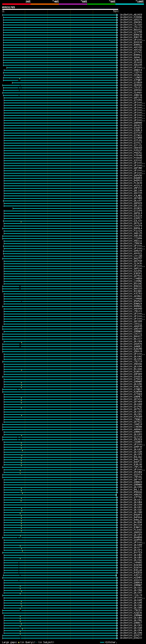Click the orange ~40% identity legend segment

[45, 4]
